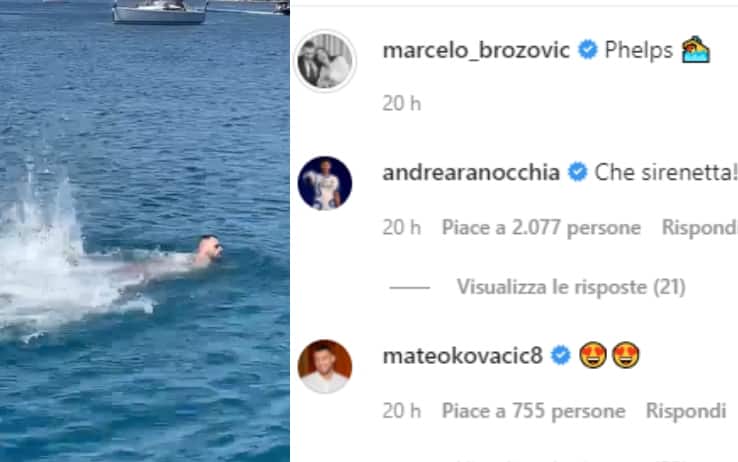Click second heart-eyes emoji in Kovacic comment
The width and height of the screenshot is (738, 462).
click(x=626, y=355)
